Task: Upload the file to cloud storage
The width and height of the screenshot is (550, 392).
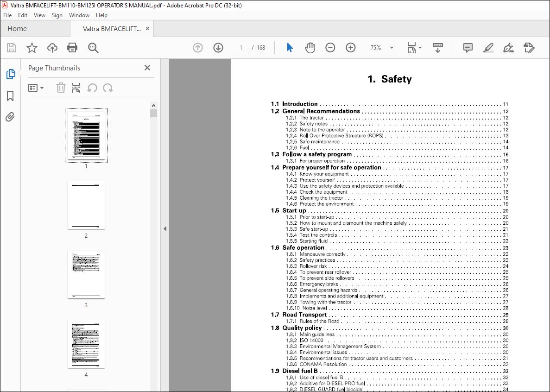Action: [x=52, y=48]
